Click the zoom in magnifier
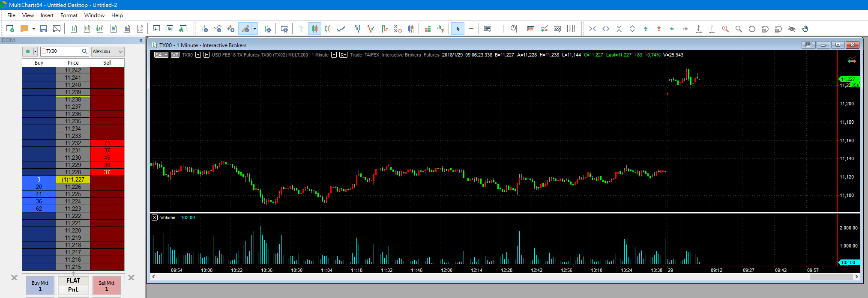Screen dimensions: 868x298 [725, 29]
